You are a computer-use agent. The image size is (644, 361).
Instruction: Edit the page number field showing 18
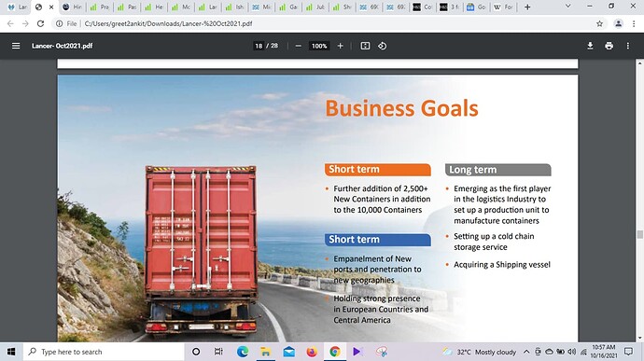tap(259, 46)
